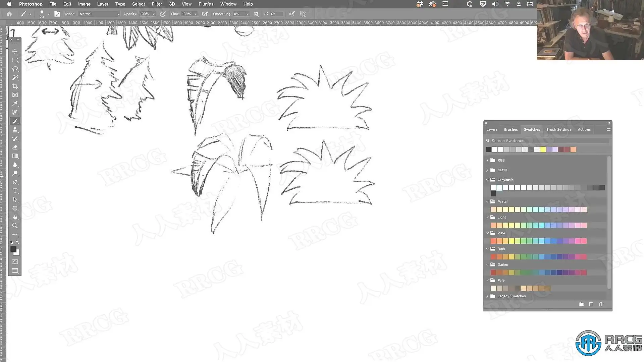Toggle symmetry paint butterfly options
644x362 pixels.
pos(303,14)
